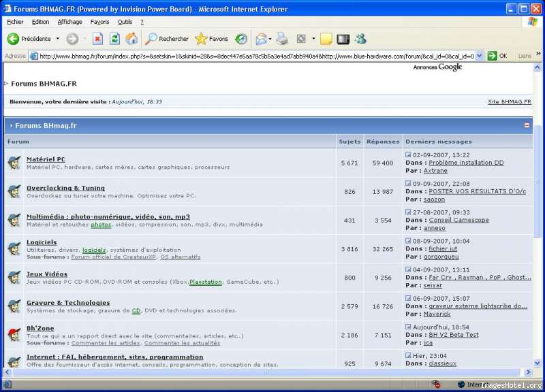
Task: Click the forum status icon beside Matériel PC
Action: [x=14, y=163]
